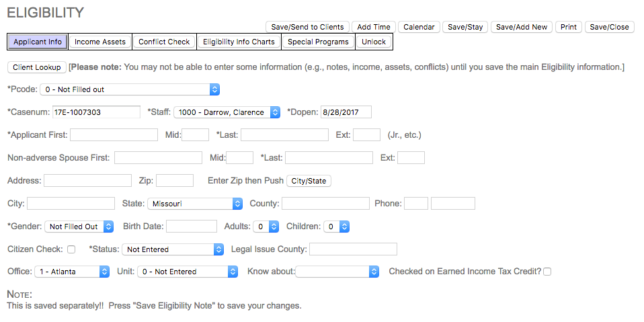
Task: Expand the Gender dropdown
Action: point(79,227)
